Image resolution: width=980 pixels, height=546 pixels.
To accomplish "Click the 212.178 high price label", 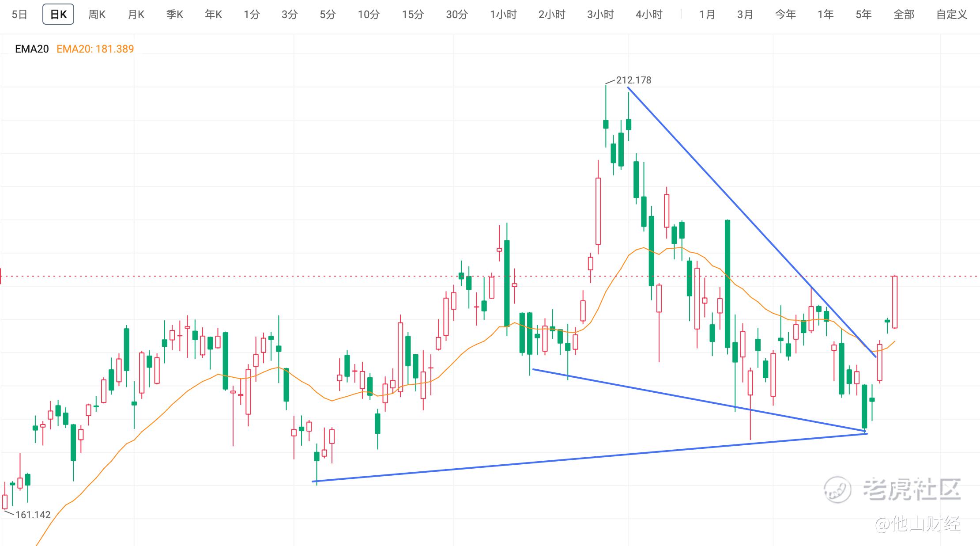I will coord(633,80).
